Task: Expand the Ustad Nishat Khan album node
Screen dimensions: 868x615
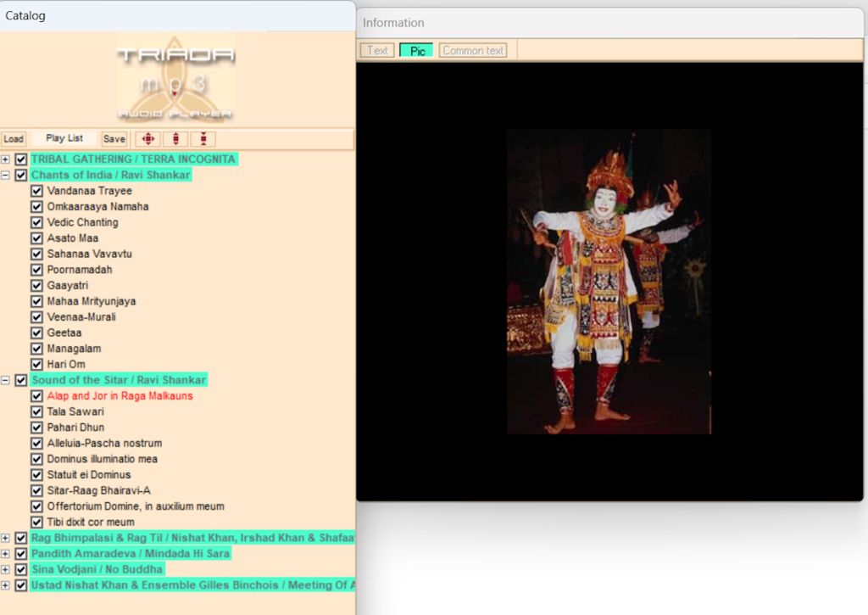Action: coord(5,585)
